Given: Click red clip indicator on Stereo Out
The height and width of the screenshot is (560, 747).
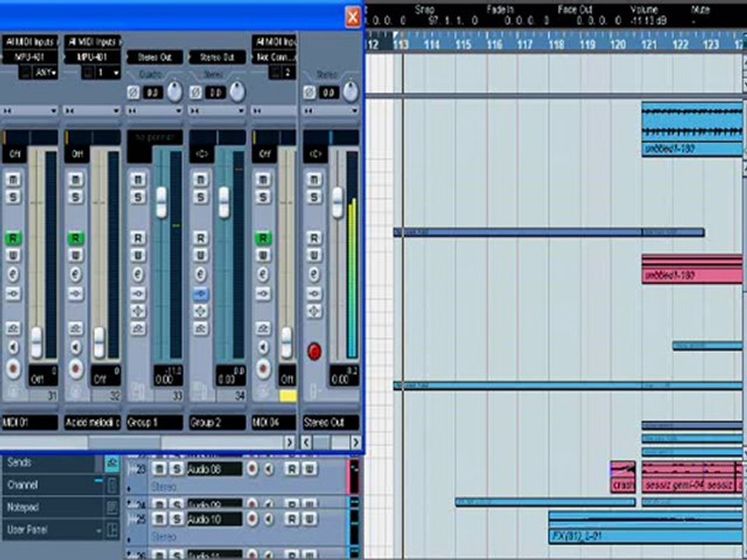Looking at the screenshot, I should [x=314, y=352].
